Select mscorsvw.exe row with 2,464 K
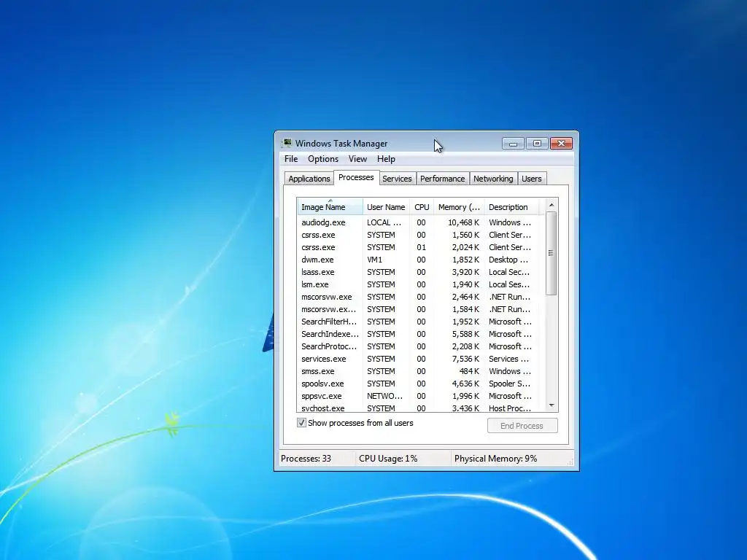 [x=421, y=297]
